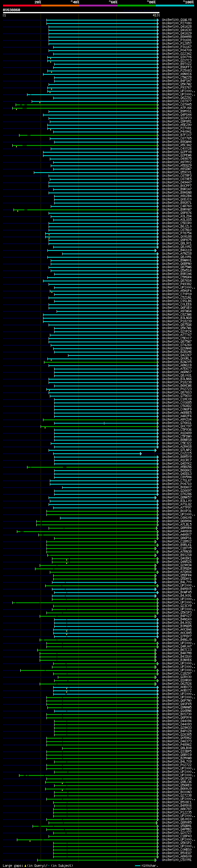Screen dimensions: 197x868
Task: Click hit label UniRef100_Q59IV1
Action: [x=177, y=172]
